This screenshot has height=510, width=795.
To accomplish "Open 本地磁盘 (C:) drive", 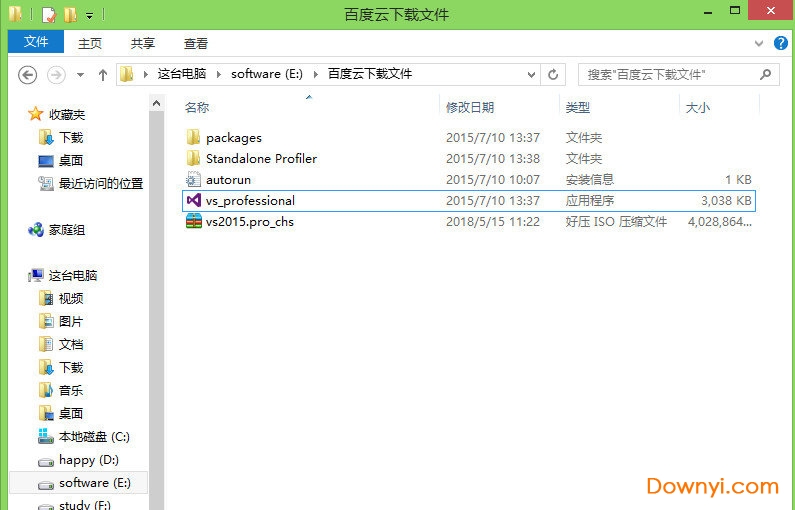I will [94, 437].
